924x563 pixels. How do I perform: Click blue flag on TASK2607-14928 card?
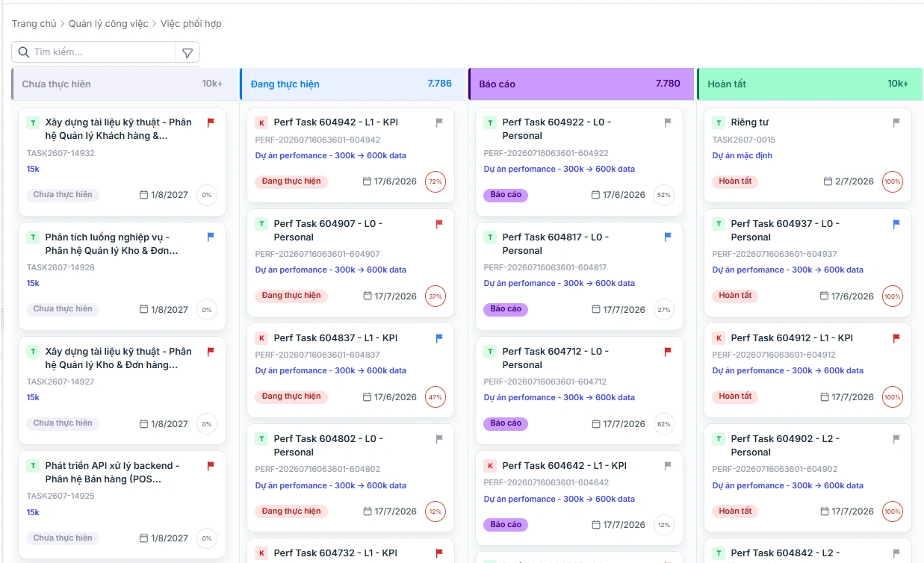[211, 237]
